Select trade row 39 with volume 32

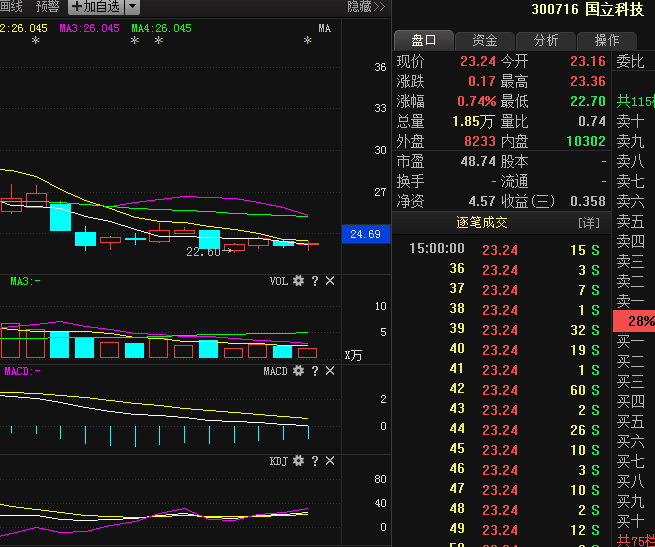pos(501,330)
